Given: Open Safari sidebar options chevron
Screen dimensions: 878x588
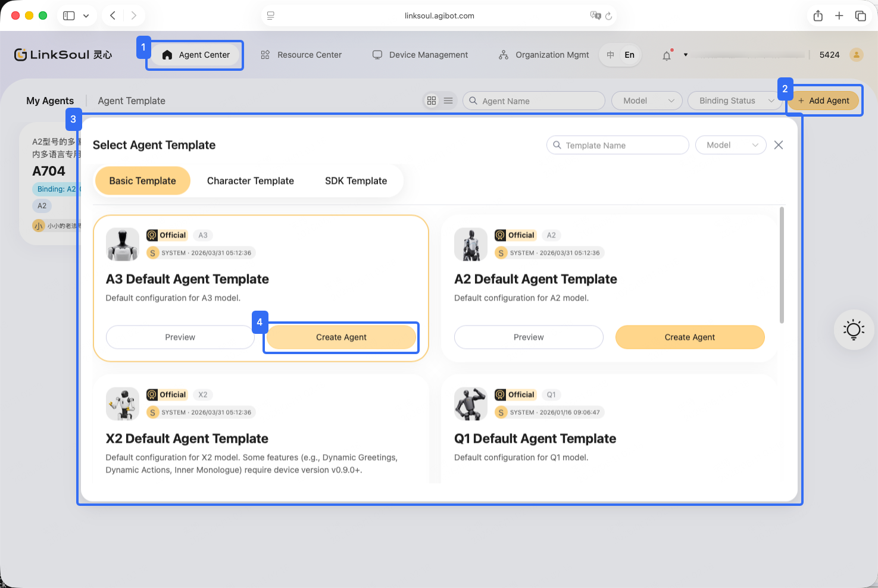Looking at the screenshot, I should (x=86, y=15).
